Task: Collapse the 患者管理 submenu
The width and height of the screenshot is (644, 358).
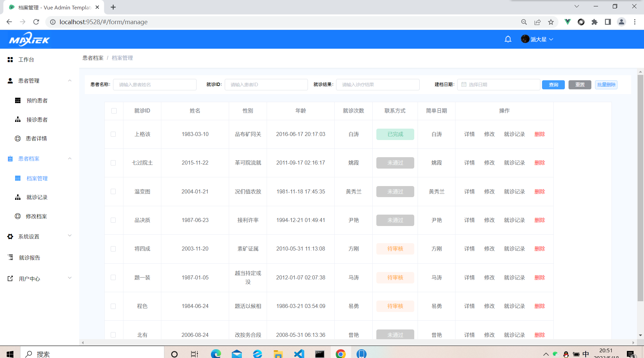Action: pos(70,81)
